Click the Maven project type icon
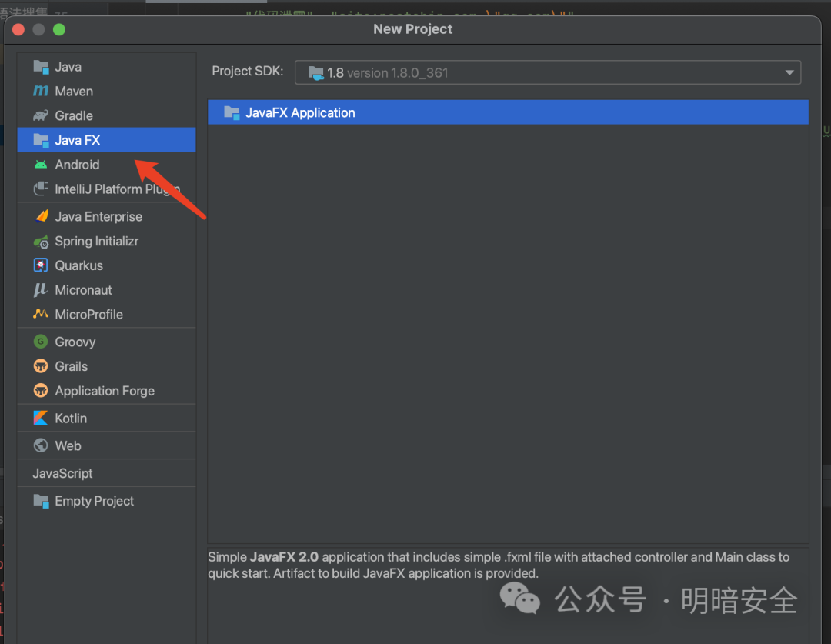Viewport: 831px width, 644px height. pos(41,92)
